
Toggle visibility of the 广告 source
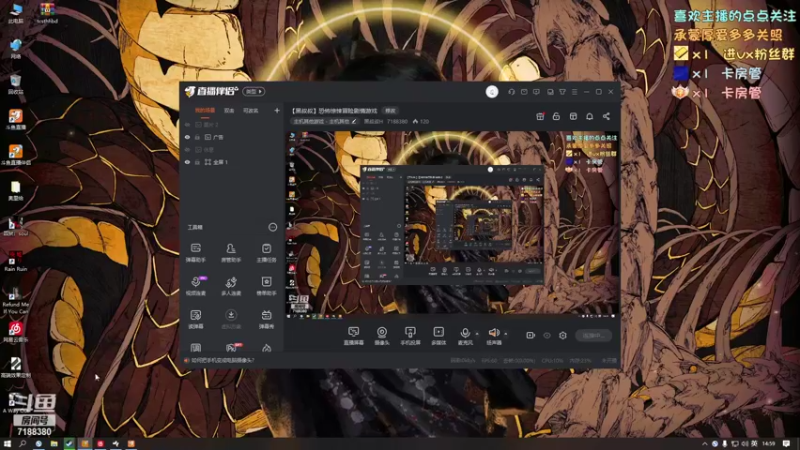[187, 137]
